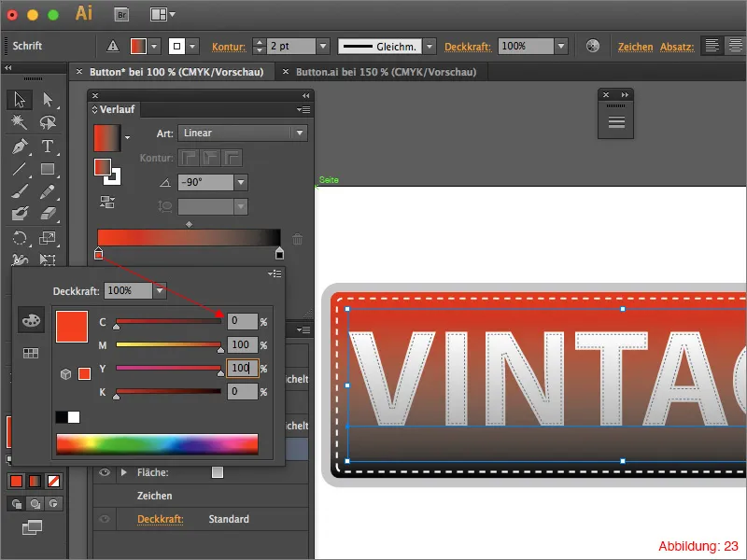Image resolution: width=747 pixels, height=560 pixels.
Task: Select the Scale tool
Action: (x=48, y=237)
